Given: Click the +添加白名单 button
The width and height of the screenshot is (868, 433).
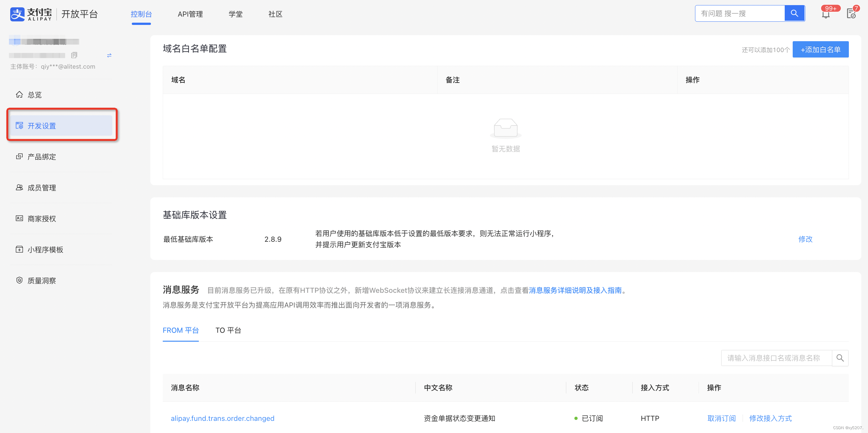Looking at the screenshot, I should [x=820, y=49].
